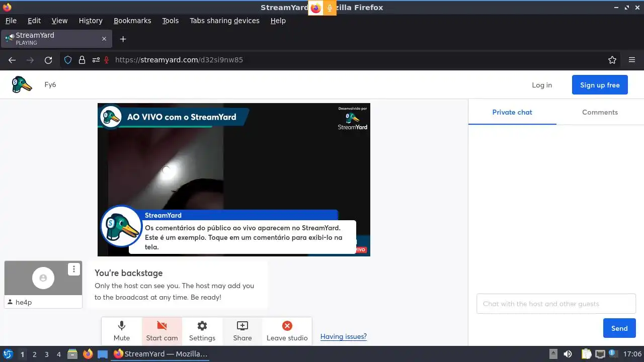Click Sign up free button

pos(600,85)
